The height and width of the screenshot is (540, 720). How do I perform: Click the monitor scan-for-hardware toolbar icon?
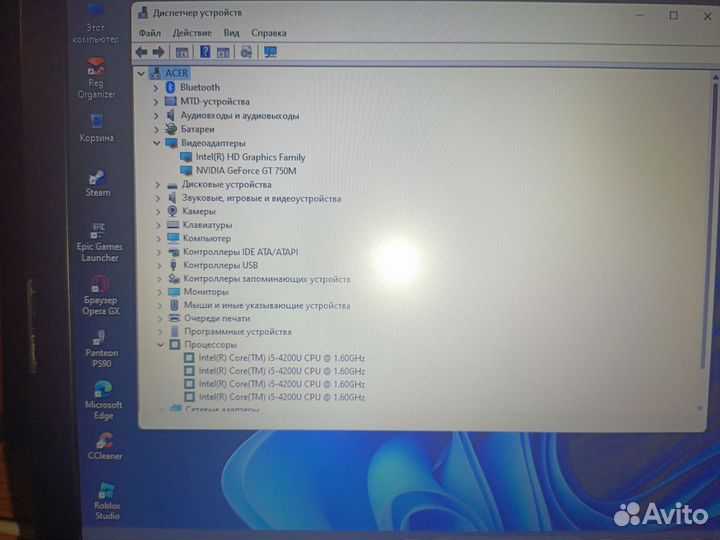pos(270,52)
